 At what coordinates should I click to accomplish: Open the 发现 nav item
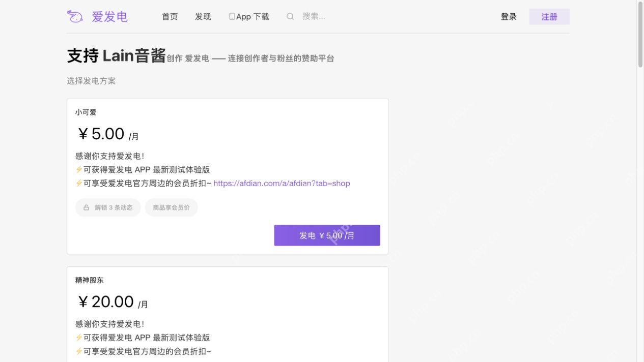(x=203, y=17)
